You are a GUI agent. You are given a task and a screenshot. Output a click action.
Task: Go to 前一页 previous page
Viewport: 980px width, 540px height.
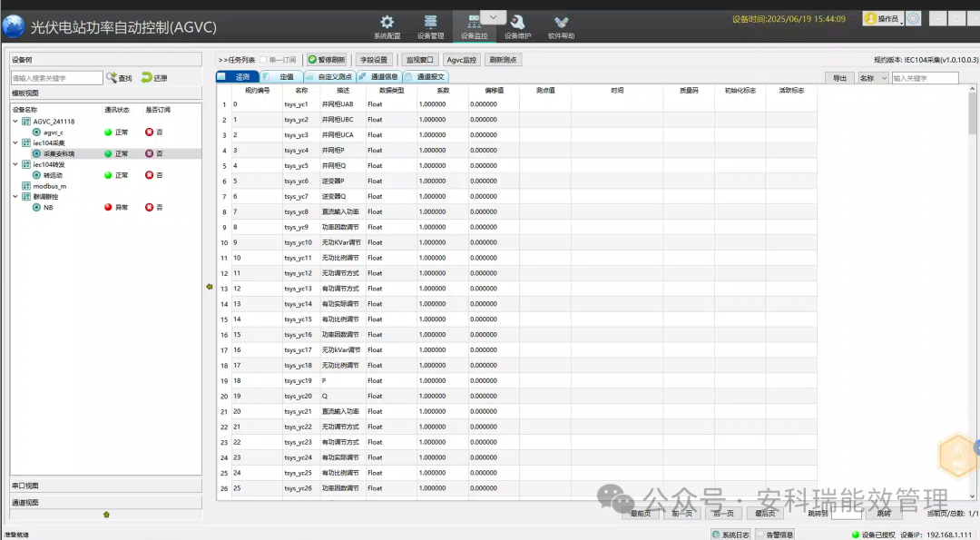(681, 513)
